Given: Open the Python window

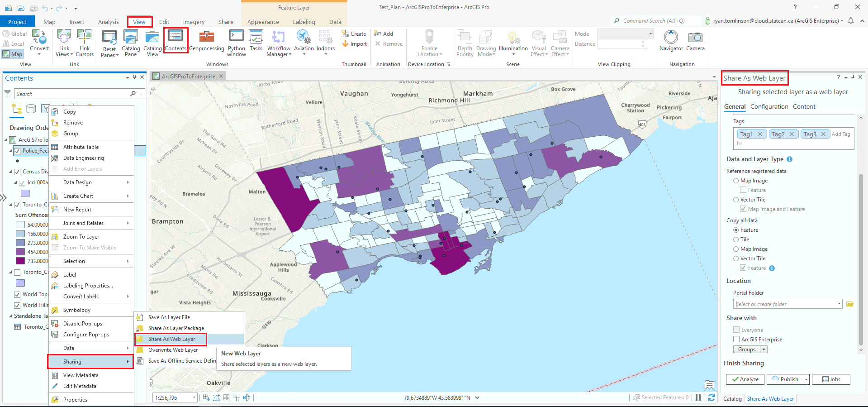Looking at the screenshot, I should tap(237, 43).
